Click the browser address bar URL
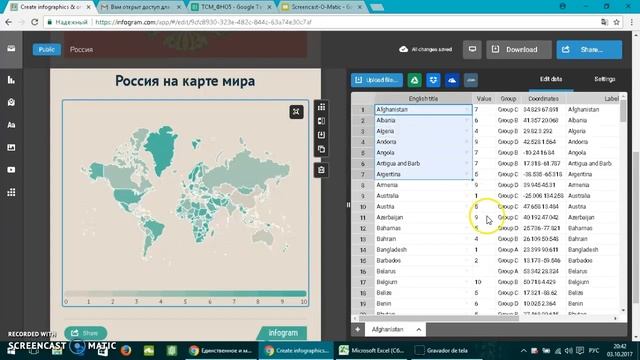 [x=203, y=22]
